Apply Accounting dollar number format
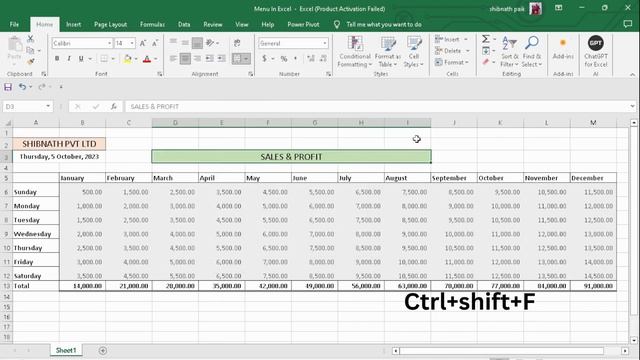Viewport: 640px width, 360px height. (x=264, y=59)
